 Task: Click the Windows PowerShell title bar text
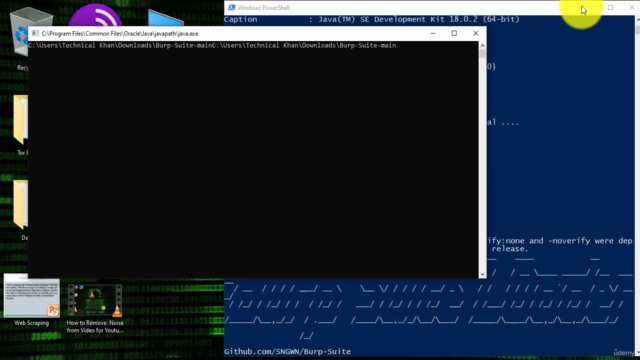[264, 8]
